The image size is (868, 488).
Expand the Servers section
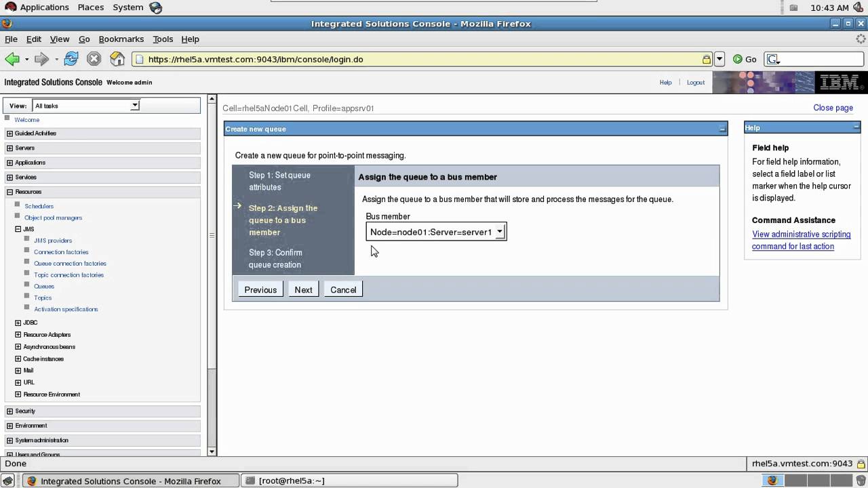point(9,148)
